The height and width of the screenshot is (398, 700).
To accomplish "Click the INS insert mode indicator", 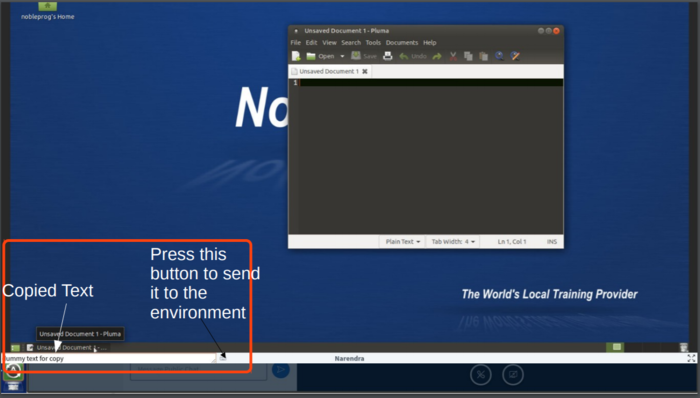I will [552, 242].
